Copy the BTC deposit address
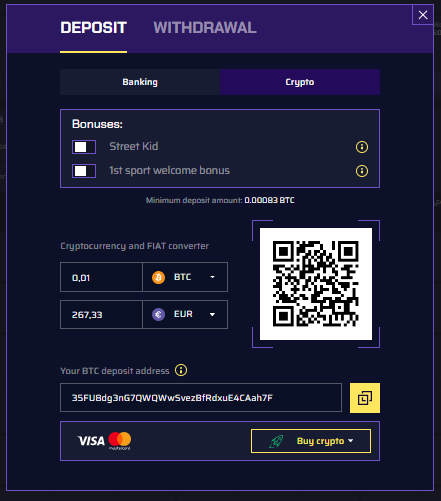The height and width of the screenshot is (501, 441). tap(365, 398)
